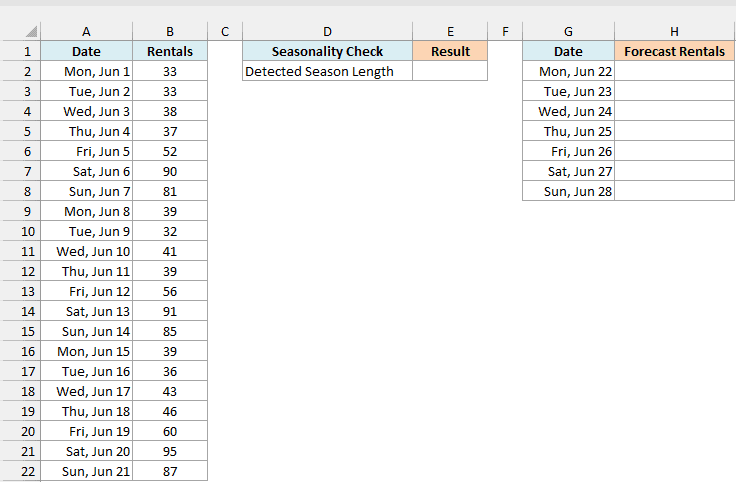Click the Select All corner triangle
The height and width of the screenshot is (482, 736).
[31, 31]
